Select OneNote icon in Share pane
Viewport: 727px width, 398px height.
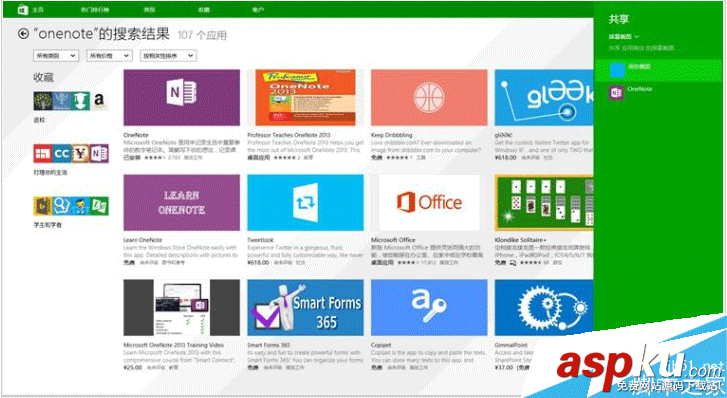tap(616, 92)
